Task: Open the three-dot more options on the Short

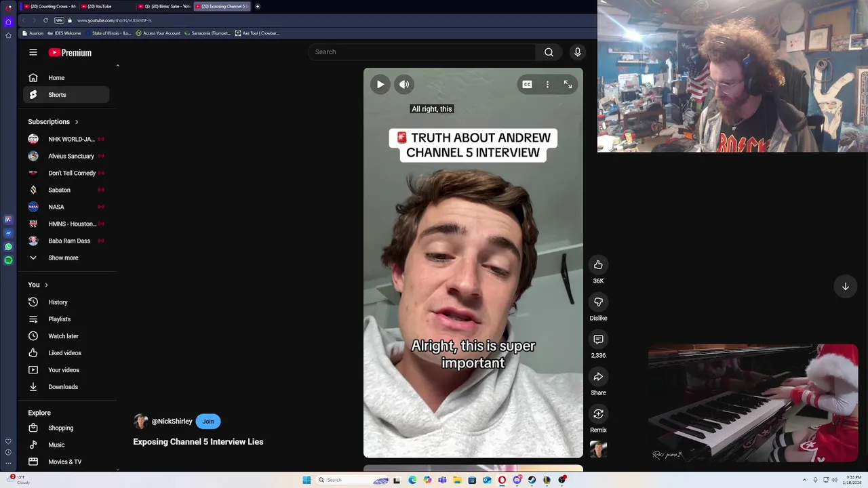Action: (547, 85)
